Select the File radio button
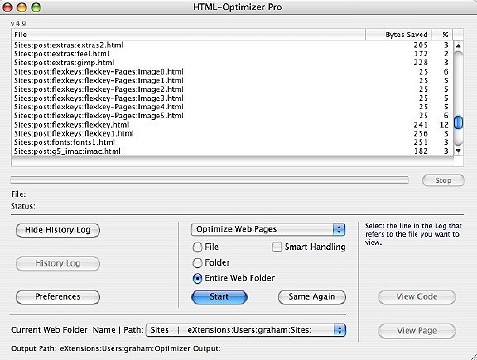 197,247
